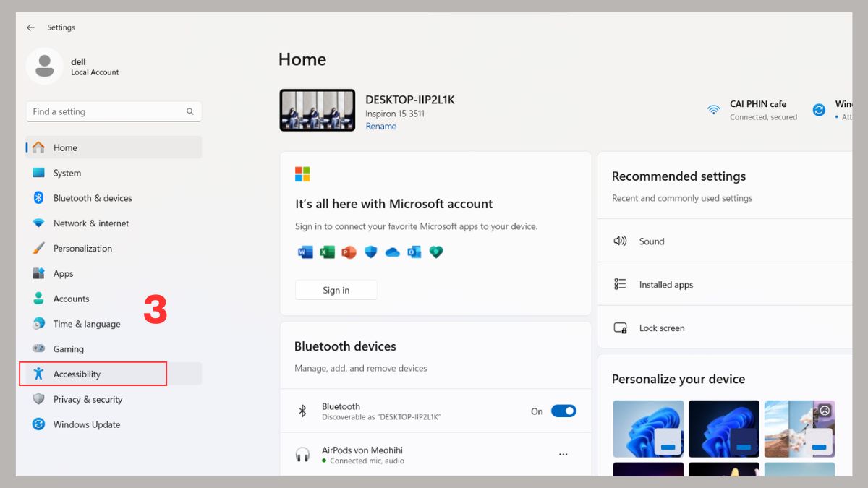
Task: Click the dell user avatar picture
Action: click(44, 67)
